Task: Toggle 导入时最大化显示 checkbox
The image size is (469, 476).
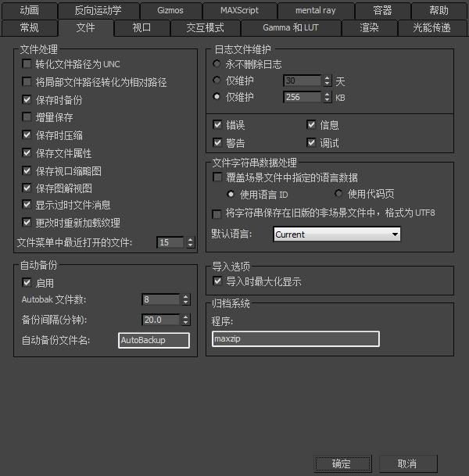Action: pos(217,281)
